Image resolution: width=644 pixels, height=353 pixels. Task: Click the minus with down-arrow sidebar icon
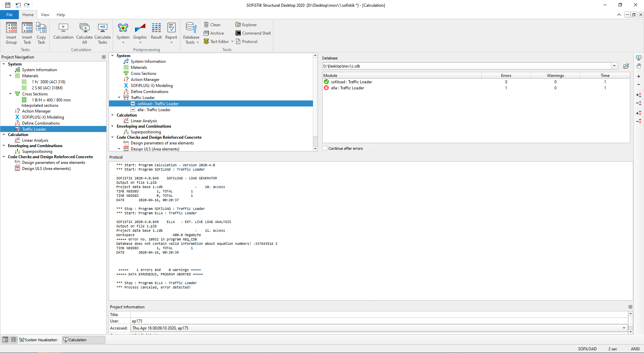[639, 121]
